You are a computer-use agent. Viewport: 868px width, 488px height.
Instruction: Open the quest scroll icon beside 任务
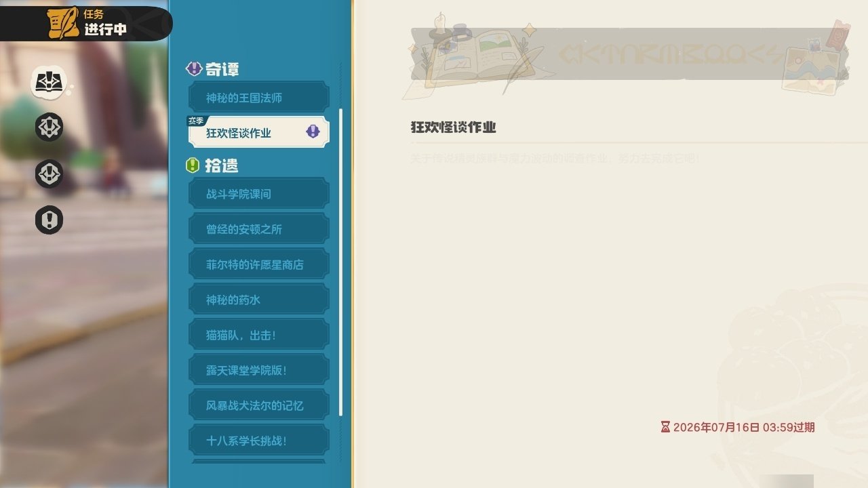click(x=62, y=24)
